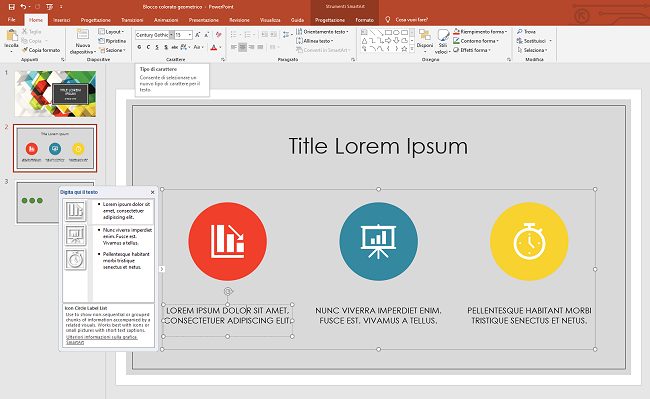Click the numbered list icon
The height and width of the screenshot is (399, 650).
pyautogui.click(x=249, y=34)
